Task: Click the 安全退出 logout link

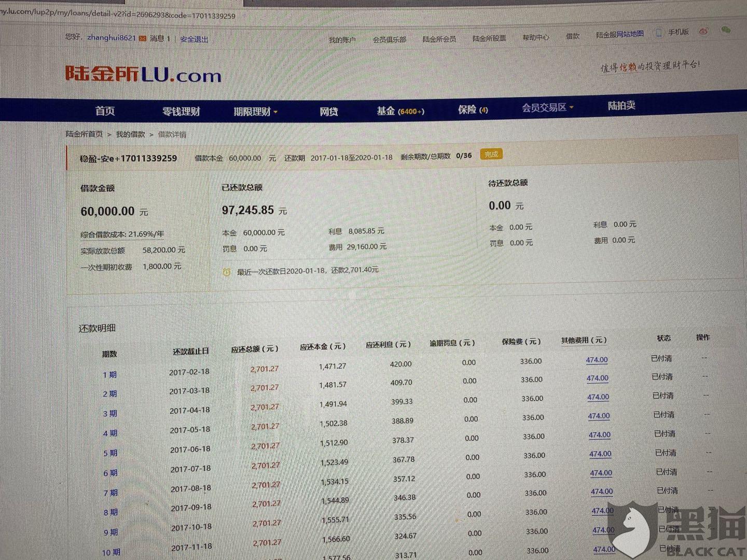Action: [194, 39]
